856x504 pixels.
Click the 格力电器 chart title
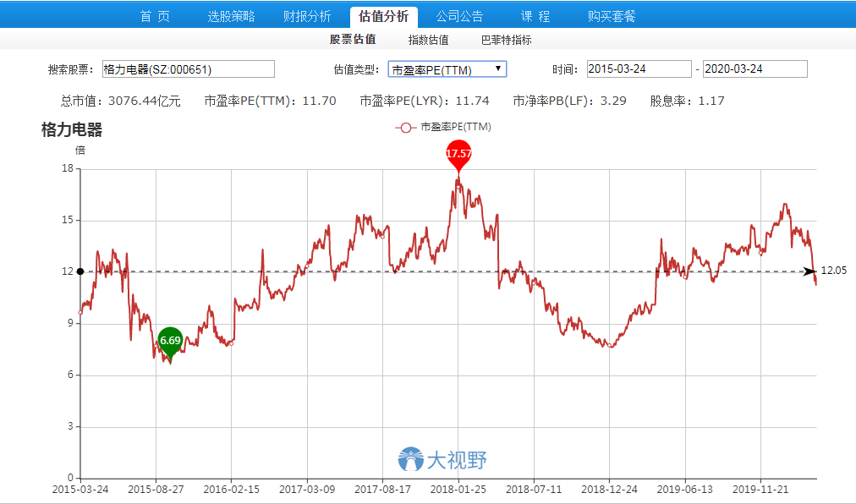click(x=72, y=130)
